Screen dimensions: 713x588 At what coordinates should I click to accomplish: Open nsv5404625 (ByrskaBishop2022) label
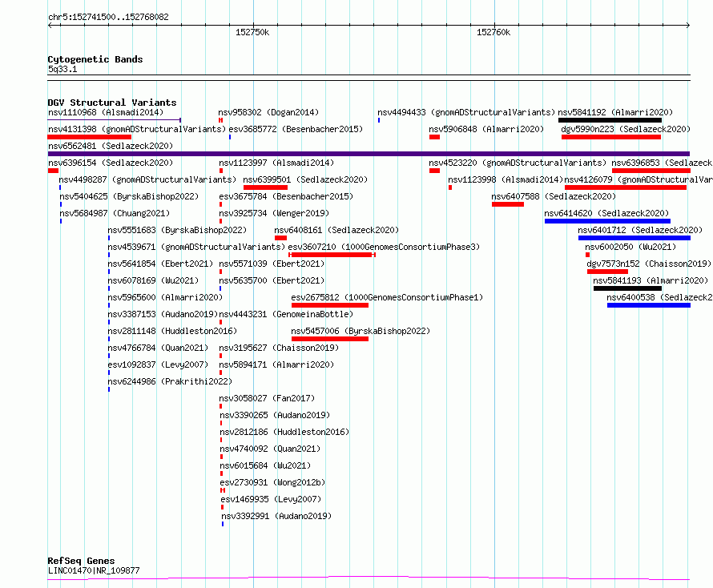coord(129,196)
